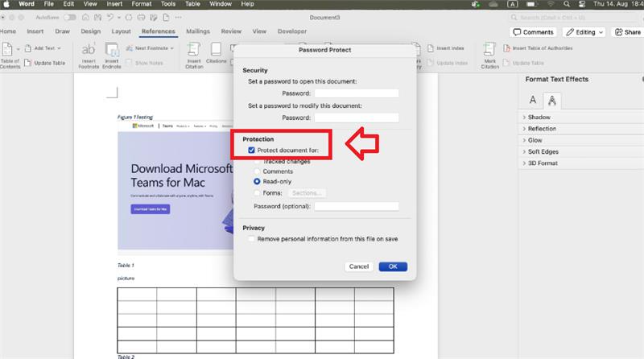Click Update Index in the ribbon
Screen dimensions: 644x359
[448, 63]
